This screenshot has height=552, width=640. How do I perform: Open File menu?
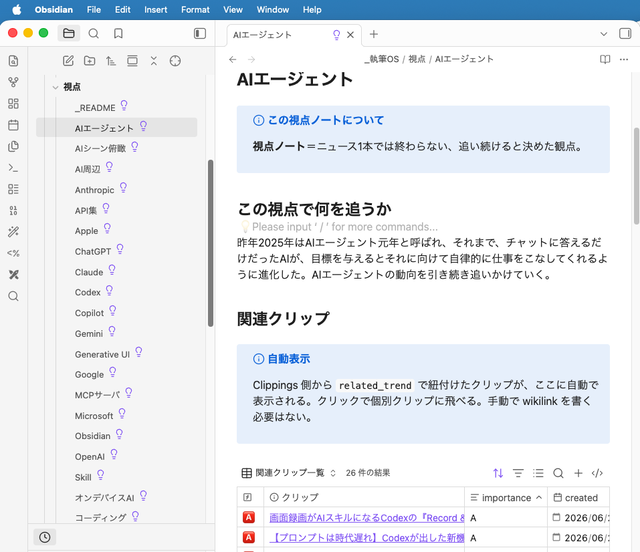(x=93, y=9)
